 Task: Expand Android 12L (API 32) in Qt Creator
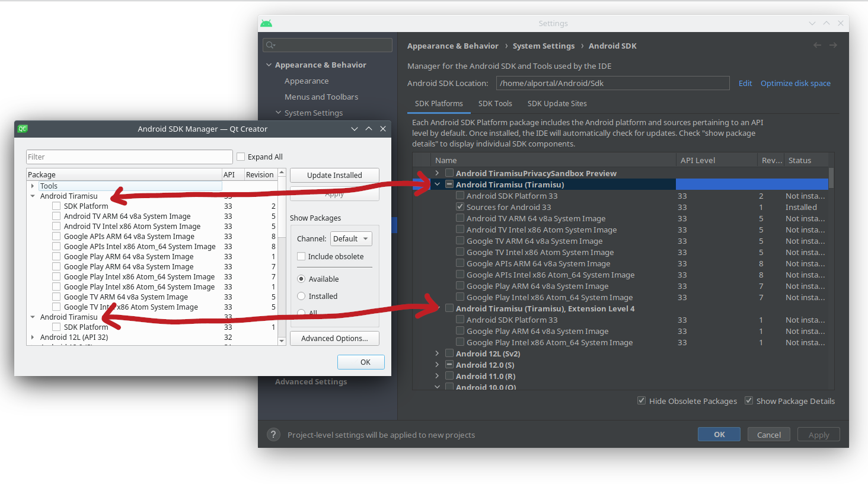click(x=33, y=337)
